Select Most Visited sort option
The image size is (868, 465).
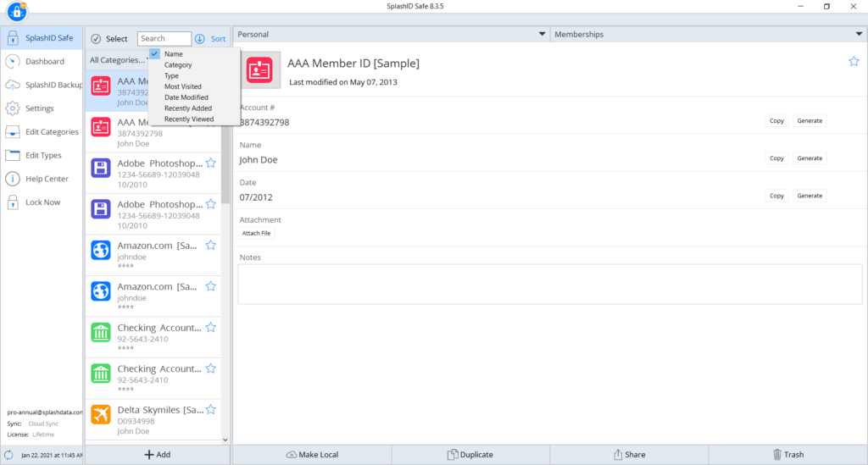tap(183, 86)
